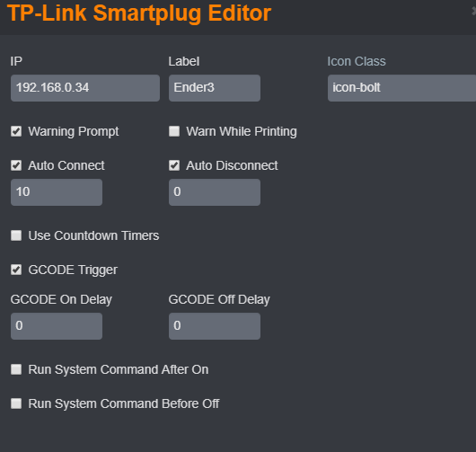Click the IP address input field
This screenshot has width=476, height=452.
(85, 88)
